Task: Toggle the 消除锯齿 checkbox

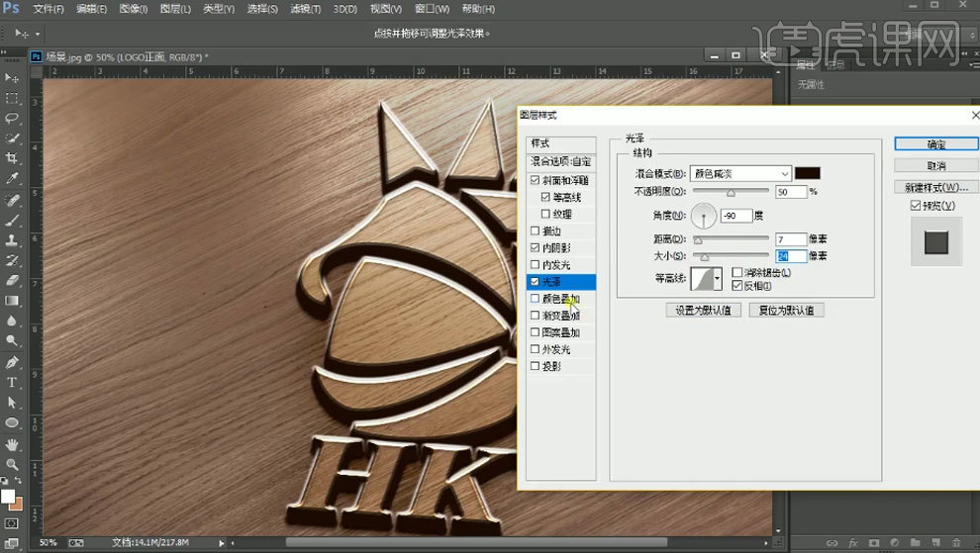Action: 737,272
